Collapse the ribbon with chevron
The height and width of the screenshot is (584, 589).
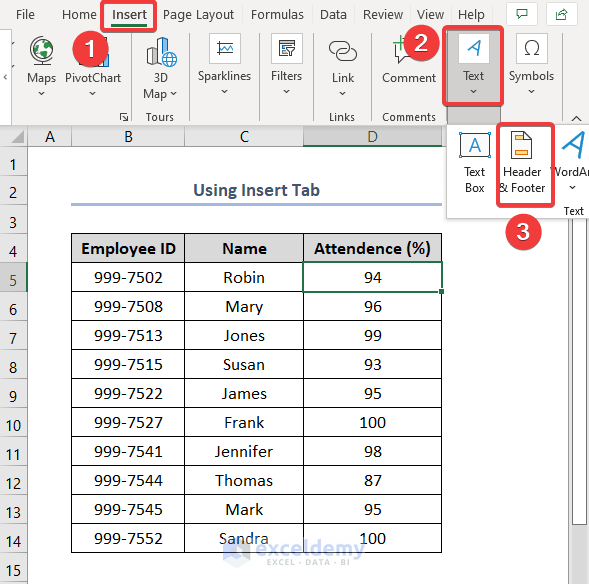(576, 119)
